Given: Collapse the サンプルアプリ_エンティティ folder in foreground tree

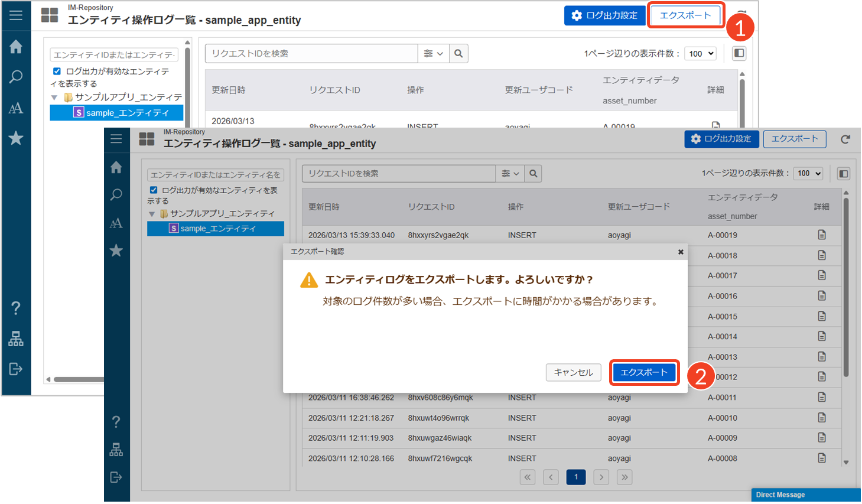Looking at the screenshot, I should (152, 214).
